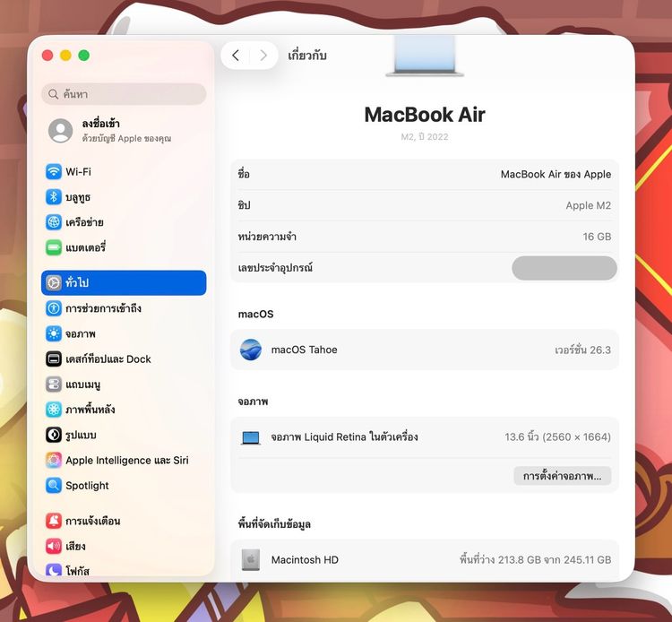Open Apple Intelligence และ Siri settings
The image size is (672, 622).
click(124, 460)
